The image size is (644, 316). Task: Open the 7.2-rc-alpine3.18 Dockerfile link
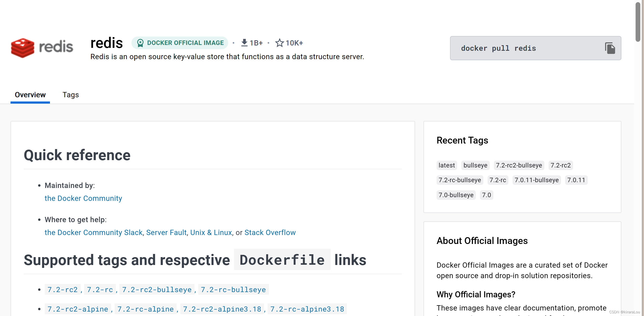click(307, 309)
